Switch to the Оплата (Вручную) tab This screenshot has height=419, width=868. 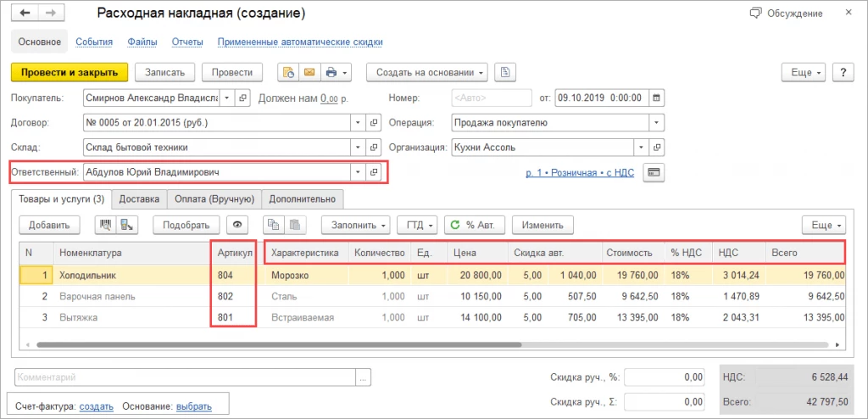(214, 198)
